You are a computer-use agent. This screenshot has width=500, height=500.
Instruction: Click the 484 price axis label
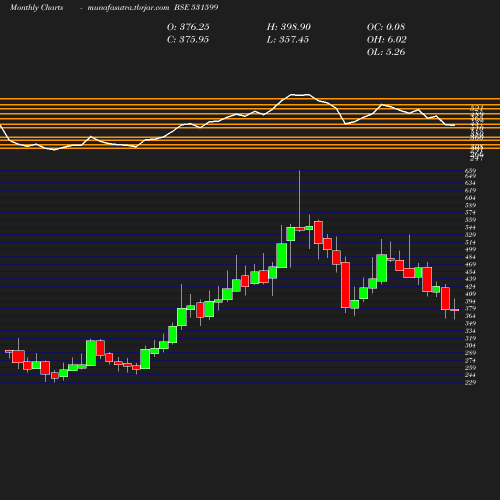(470, 257)
